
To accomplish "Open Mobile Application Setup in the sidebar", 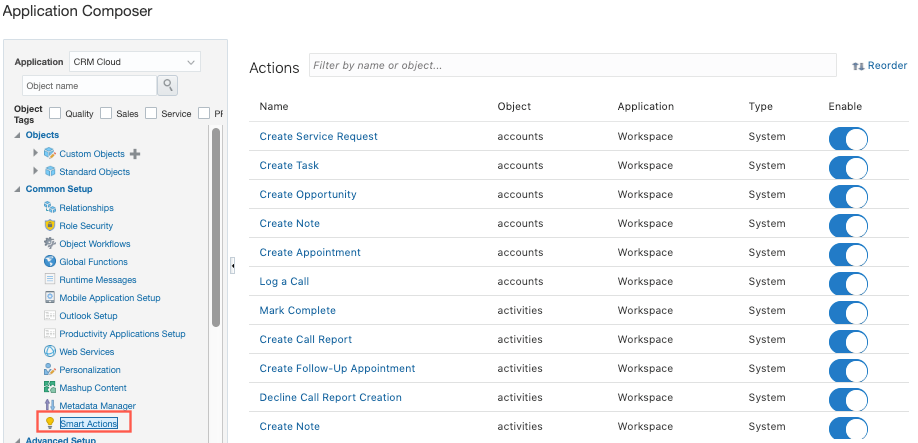I will [x=109, y=298].
